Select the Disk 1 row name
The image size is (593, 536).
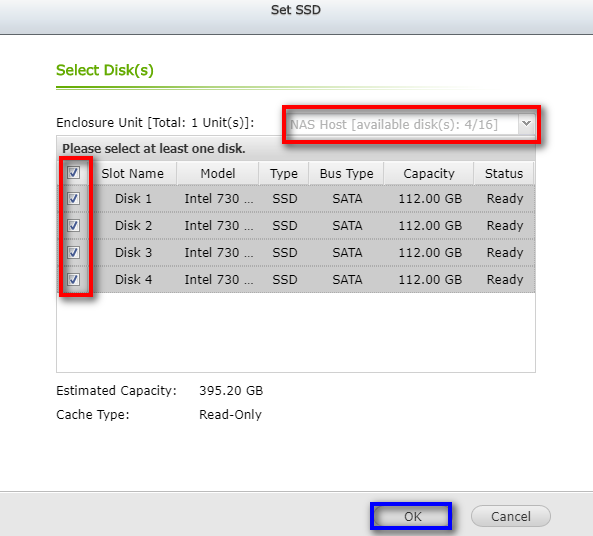[133, 199]
